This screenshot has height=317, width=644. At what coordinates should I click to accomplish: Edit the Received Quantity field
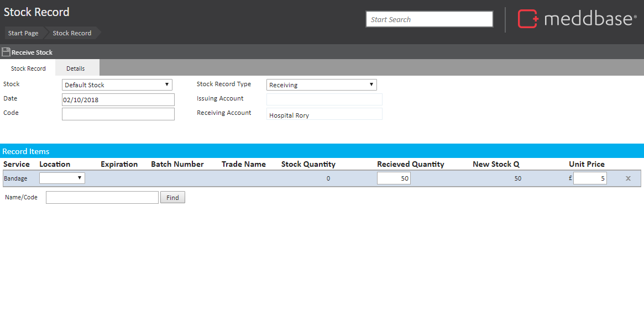[x=394, y=178]
